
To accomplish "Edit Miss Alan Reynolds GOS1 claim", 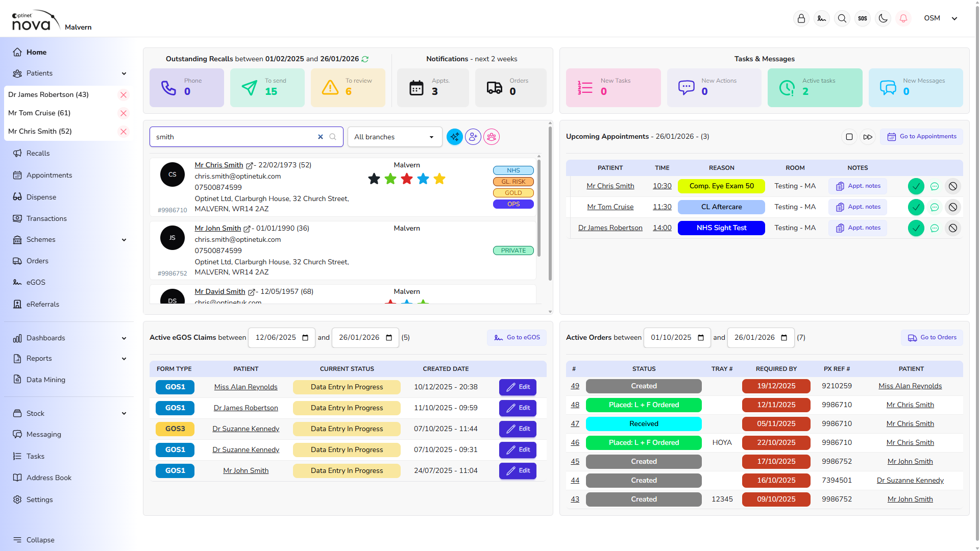I will tap(518, 387).
